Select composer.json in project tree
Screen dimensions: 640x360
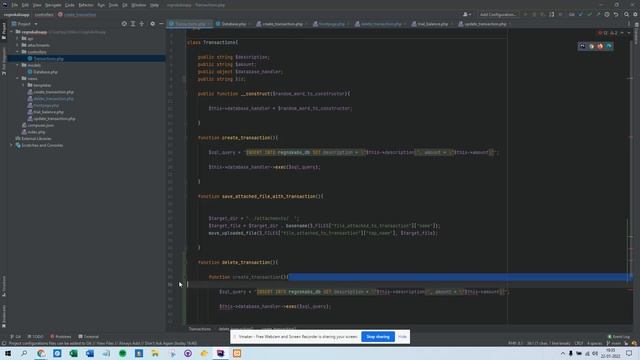40,125
